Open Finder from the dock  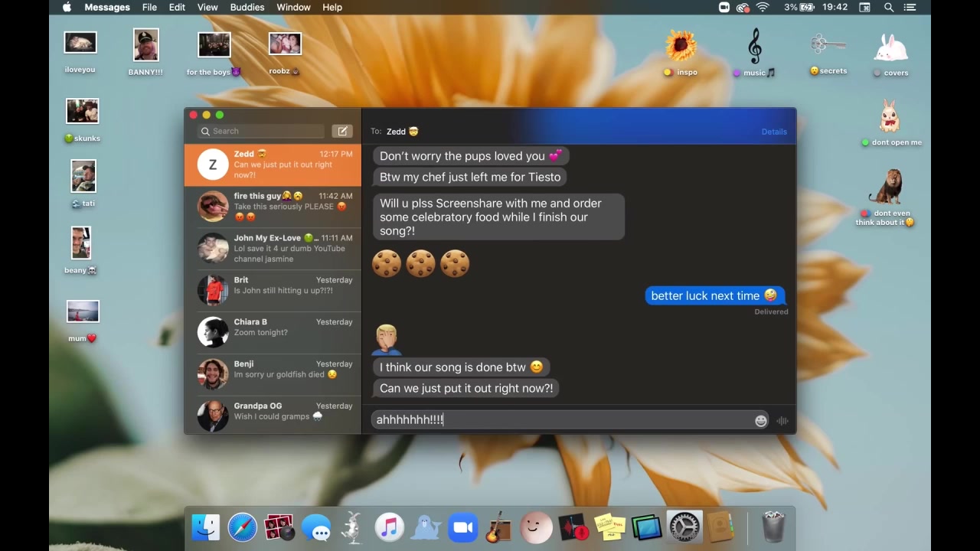tap(205, 527)
